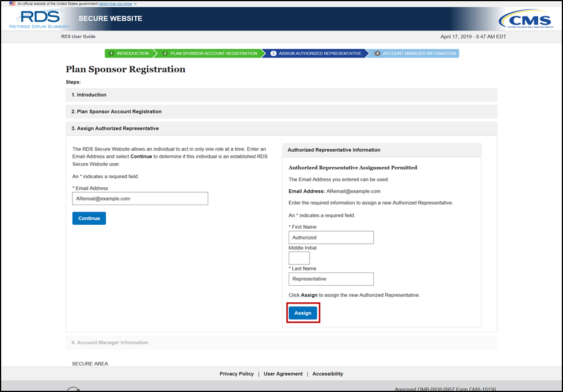Click the US flag icon
Image resolution: width=563 pixels, height=392 pixels.
click(12, 3)
